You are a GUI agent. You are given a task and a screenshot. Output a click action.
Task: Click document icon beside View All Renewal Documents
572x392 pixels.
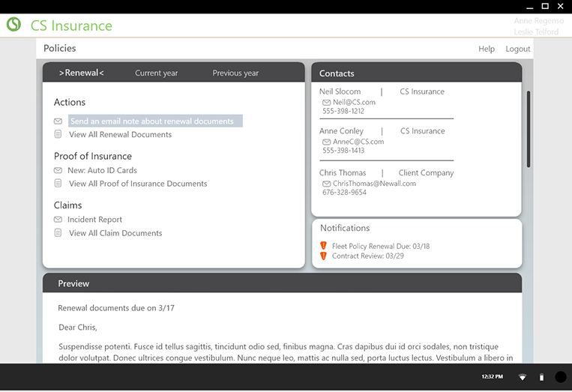coord(58,135)
